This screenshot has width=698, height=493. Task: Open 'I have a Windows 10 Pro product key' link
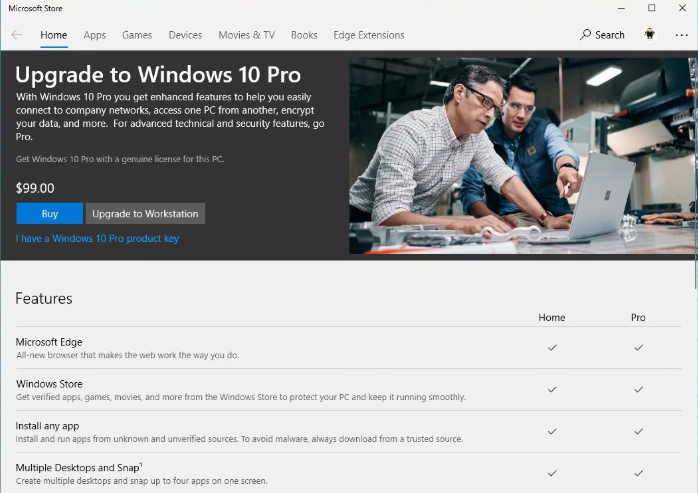tap(97, 238)
